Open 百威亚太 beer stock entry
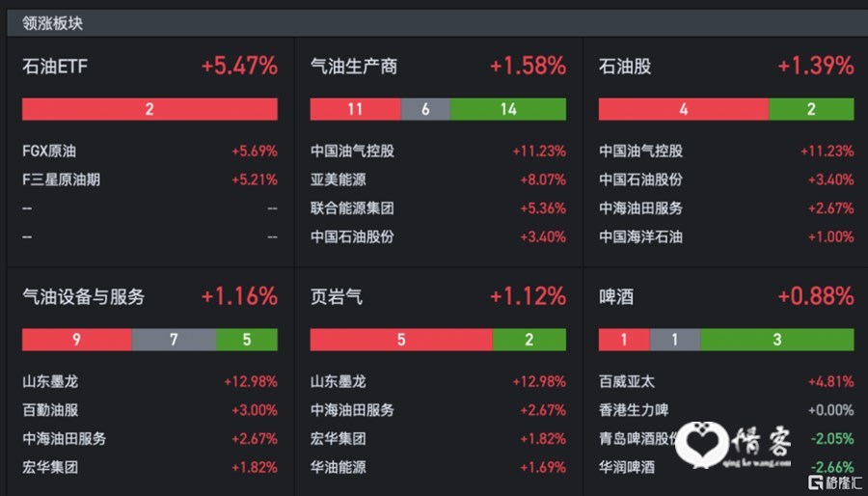The height and width of the screenshot is (496, 868). 726,381
